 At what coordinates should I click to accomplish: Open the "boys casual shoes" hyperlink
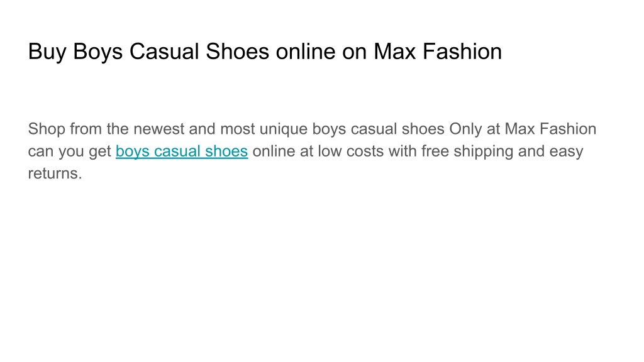[182, 151]
